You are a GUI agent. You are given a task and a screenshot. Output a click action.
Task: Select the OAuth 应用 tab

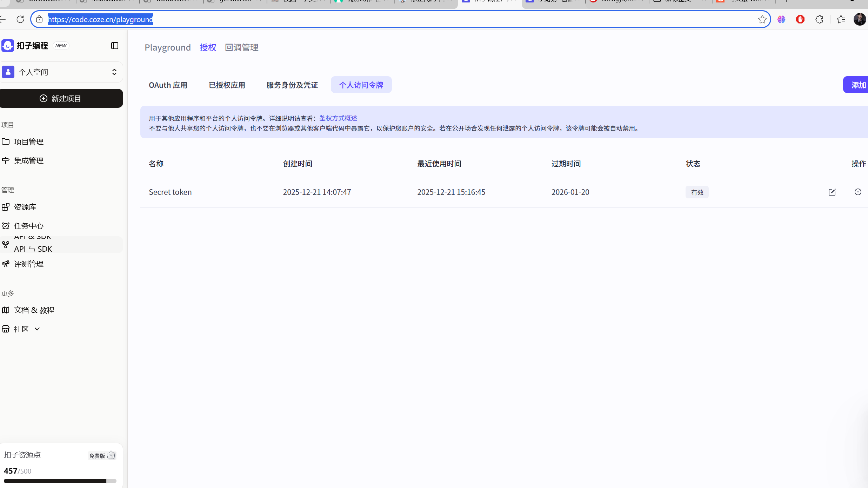point(168,85)
